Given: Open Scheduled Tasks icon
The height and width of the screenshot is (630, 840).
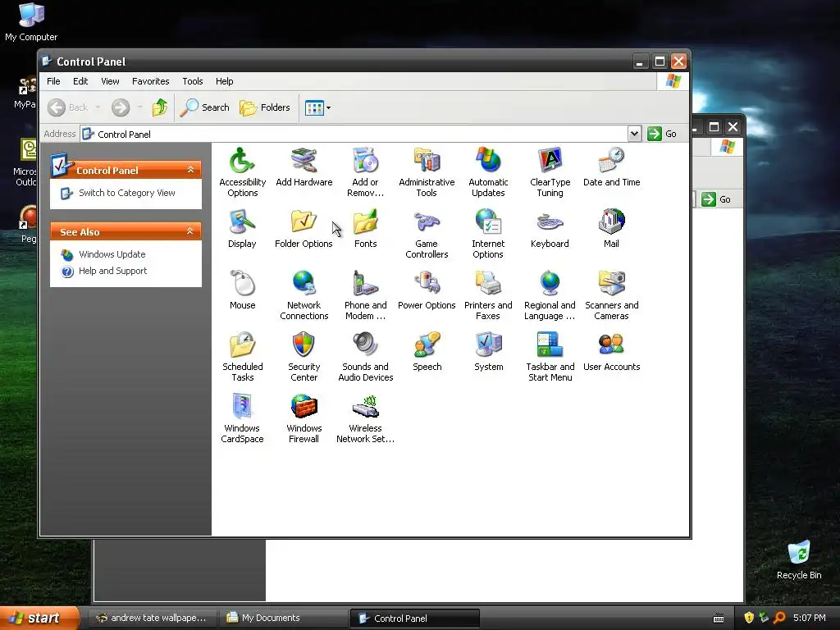Looking at the screenshot, I should click(x=242, y=345).
